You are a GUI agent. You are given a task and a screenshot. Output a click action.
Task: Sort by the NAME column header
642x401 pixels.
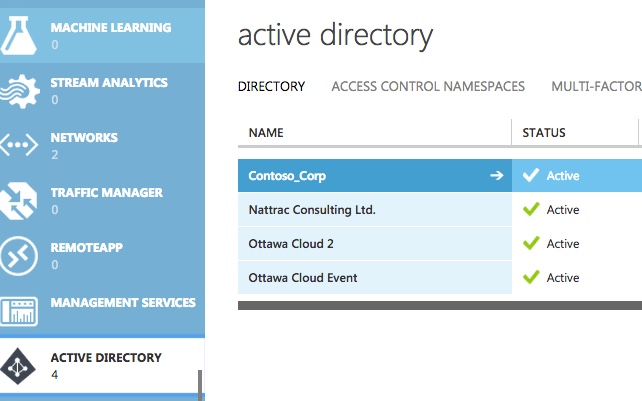[x=266, y=133]
